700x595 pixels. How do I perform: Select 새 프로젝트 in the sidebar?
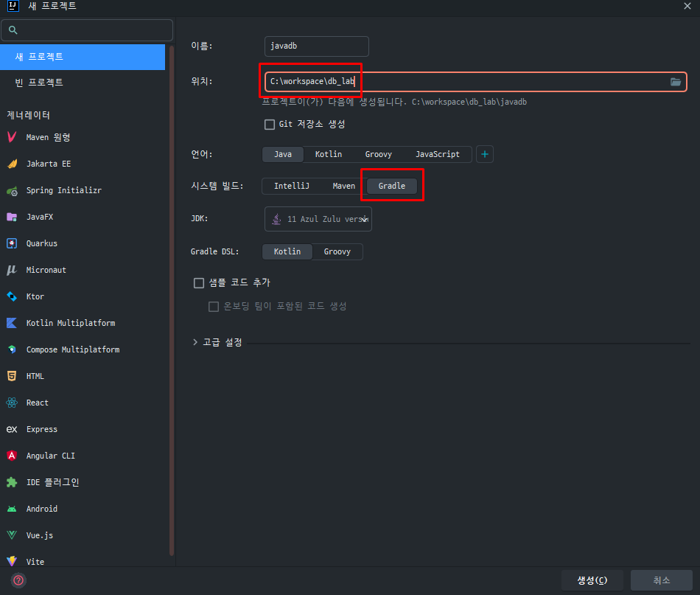[83, 57]
